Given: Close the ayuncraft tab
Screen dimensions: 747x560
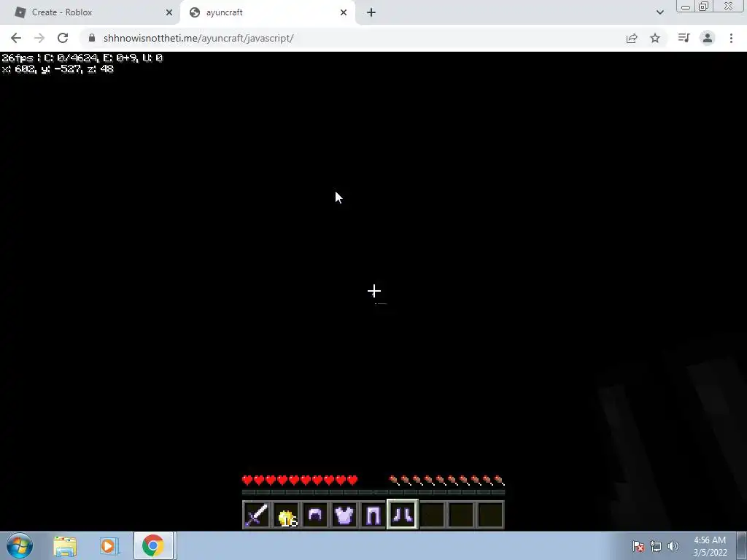Looking at the screenshot, I should coord(344,12).
